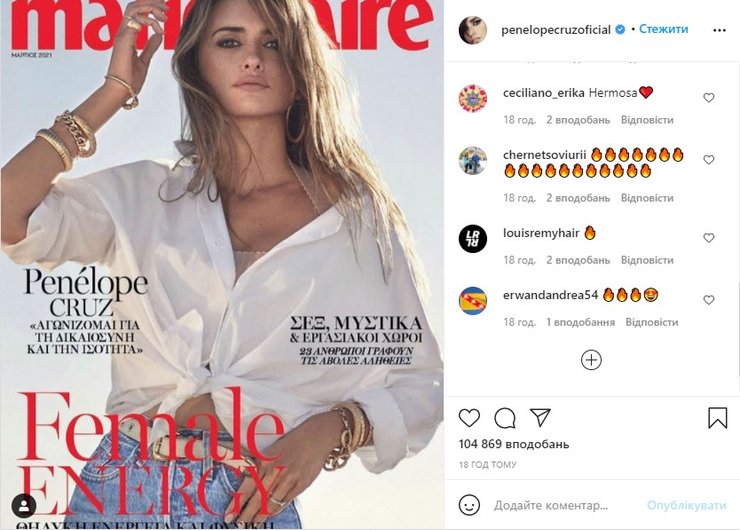Viewport: 740px width, 530px height.
Task: Open louisremyhair profile avatar
Action: [472, 239]
